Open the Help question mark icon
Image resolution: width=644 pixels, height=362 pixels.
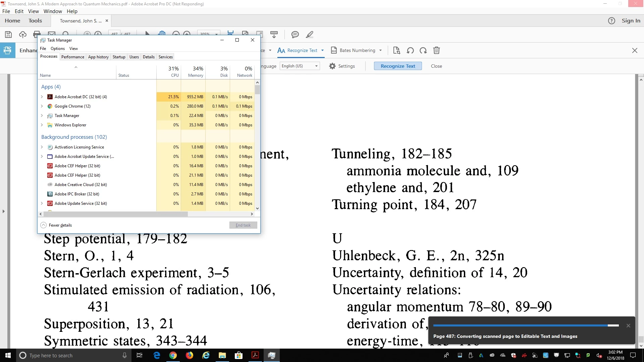(611, 21)
